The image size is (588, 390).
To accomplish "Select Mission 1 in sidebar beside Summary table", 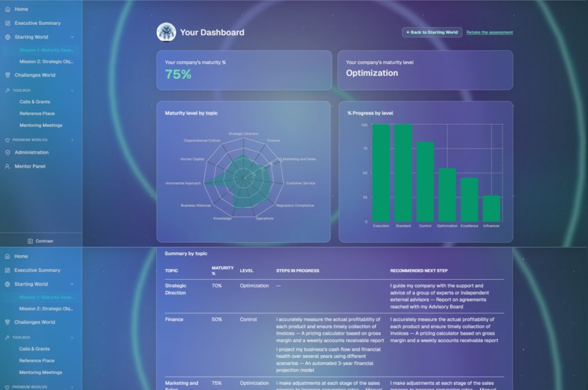I will pyautogui.click(x=46, y=297).
